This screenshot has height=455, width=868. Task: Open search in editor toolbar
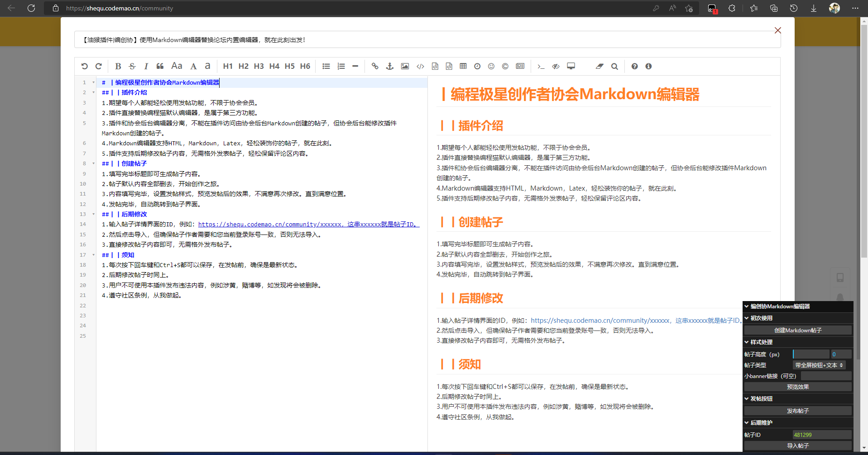[x=614, y=66]
